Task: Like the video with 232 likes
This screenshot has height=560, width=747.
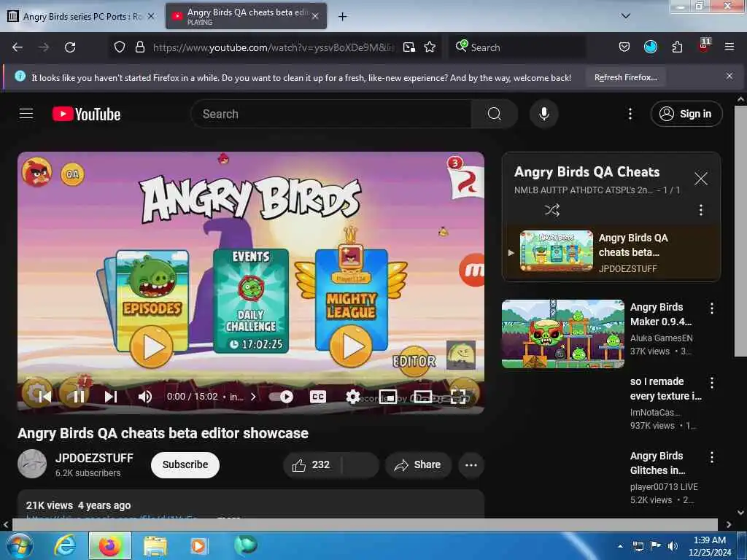Action: [312, 464]
